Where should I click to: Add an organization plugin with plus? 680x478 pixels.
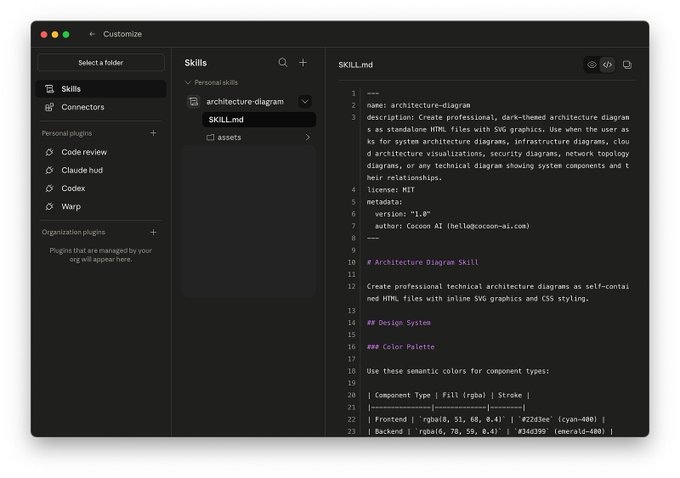[x=153, y=232]
